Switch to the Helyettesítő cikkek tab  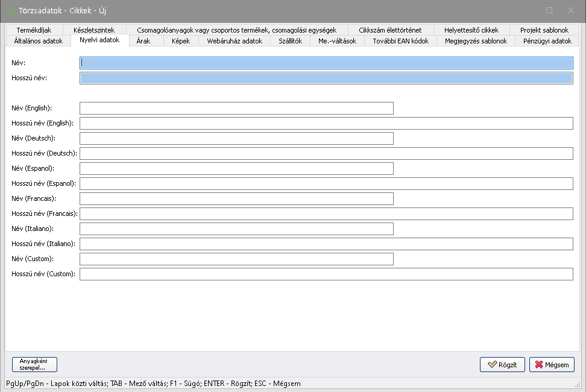point(471,30)
